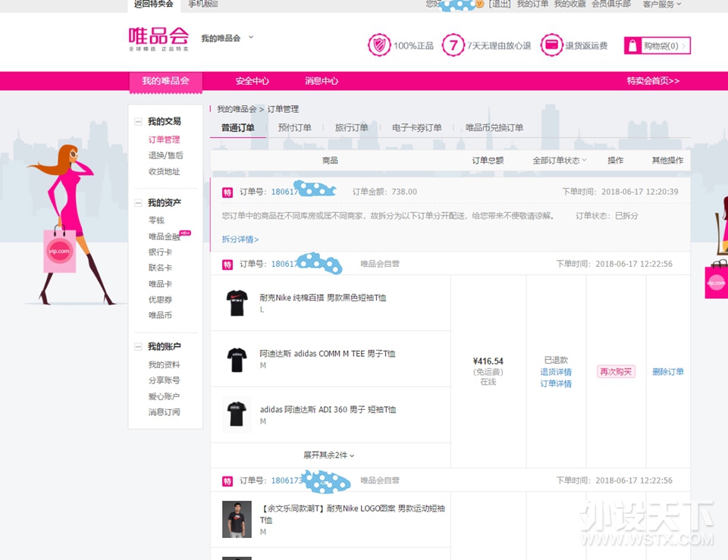This screenshot has width=728, height=560.
Task: Click the 退货返运费 icon
Action: coord(551,45)
